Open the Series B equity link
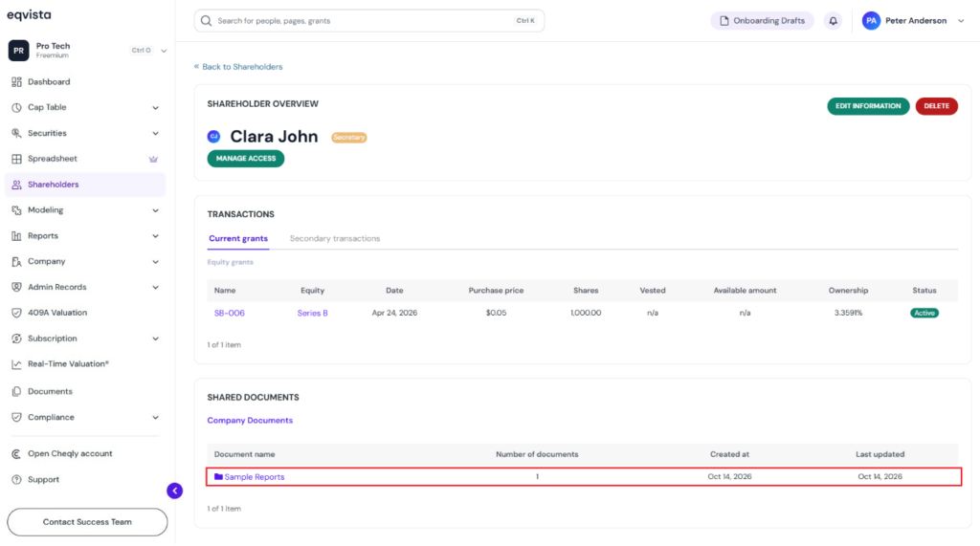 313,313
